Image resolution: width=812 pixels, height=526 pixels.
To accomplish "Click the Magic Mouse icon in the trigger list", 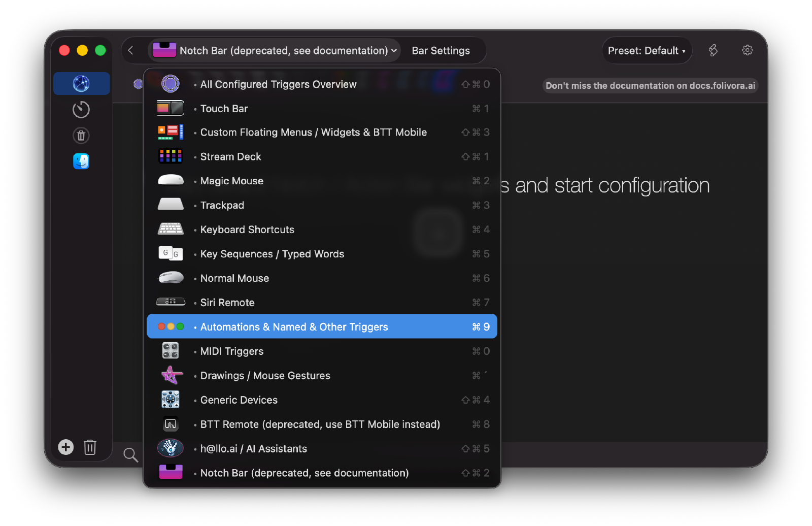I will pyautogui.click(x=171, y=180).
